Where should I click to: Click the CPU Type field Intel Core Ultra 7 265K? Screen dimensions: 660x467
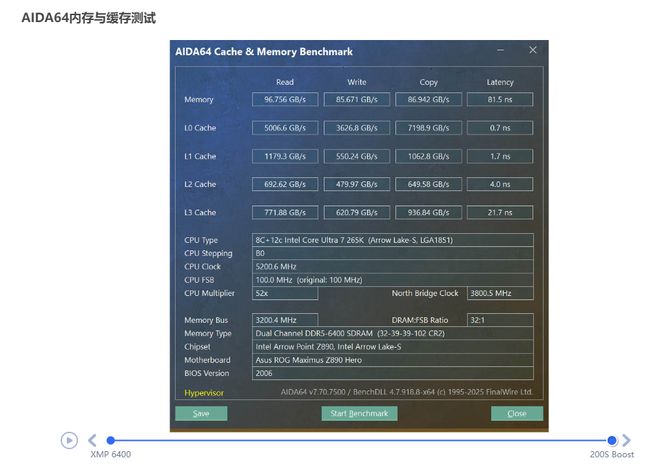pos(393,240)
